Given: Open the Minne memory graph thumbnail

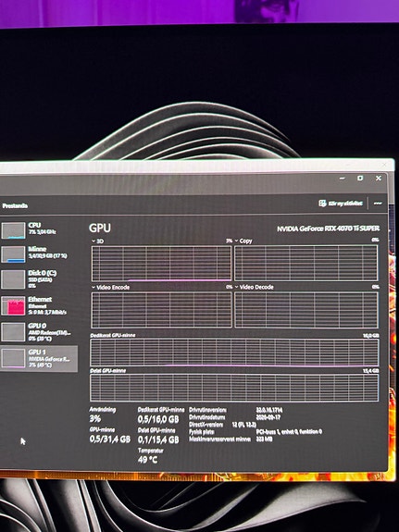Looking at the screenshot, I should (x=13, y=254).
